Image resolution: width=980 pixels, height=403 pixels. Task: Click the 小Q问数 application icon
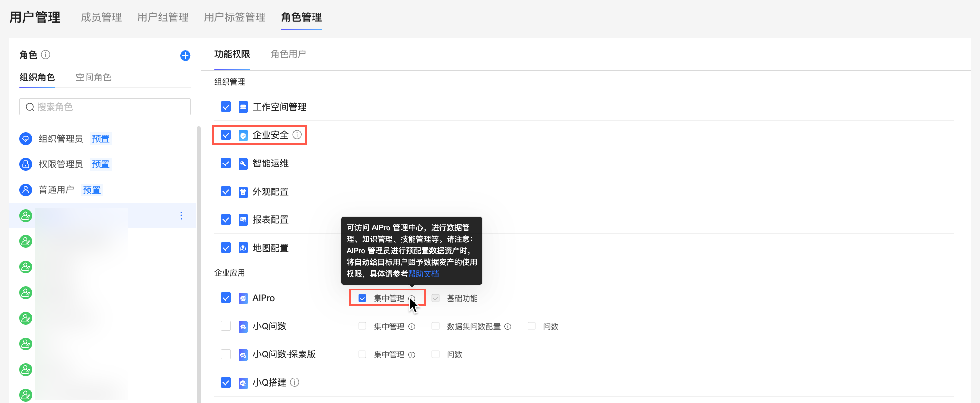[243, 327]
